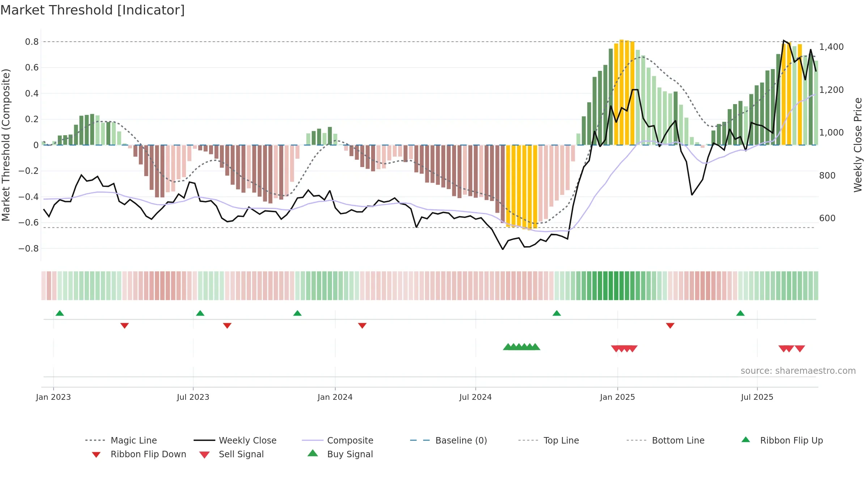Toggle the Ribbon Flip Down legend entry

(139, 454)
